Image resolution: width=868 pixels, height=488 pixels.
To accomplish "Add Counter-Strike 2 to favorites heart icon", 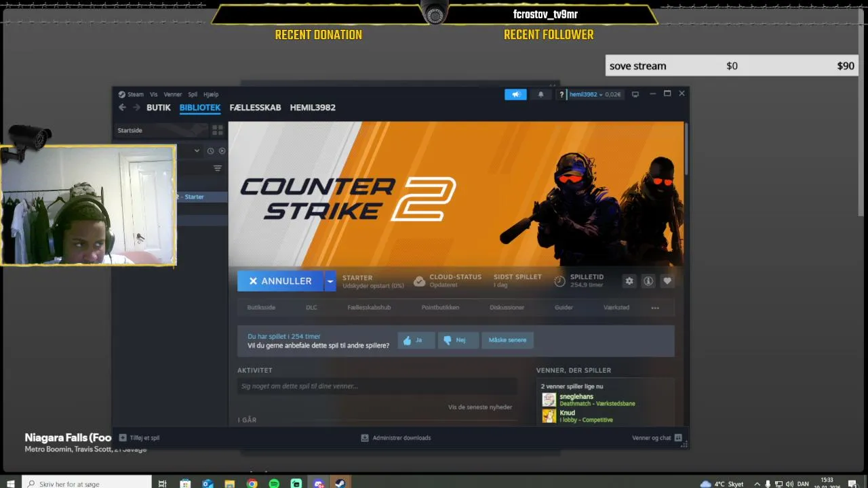I will (x=667, y=281).
